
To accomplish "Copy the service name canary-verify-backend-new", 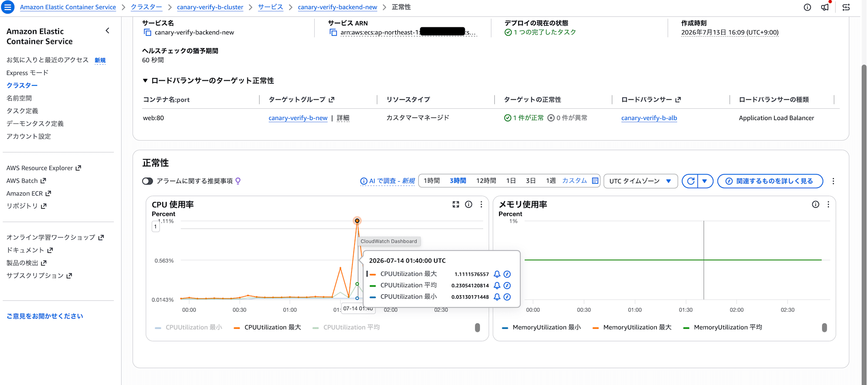I will pyautogui.click(x=148, y=33).
